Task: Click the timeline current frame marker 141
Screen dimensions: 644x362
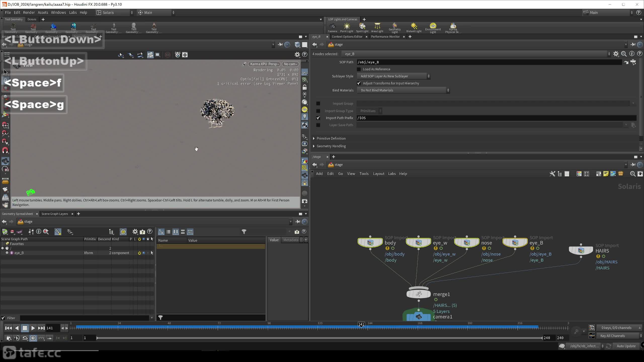Action: 361,324
